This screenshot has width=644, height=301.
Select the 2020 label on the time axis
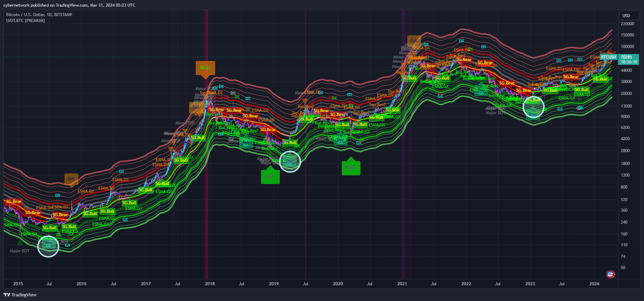tap(338, 284)
